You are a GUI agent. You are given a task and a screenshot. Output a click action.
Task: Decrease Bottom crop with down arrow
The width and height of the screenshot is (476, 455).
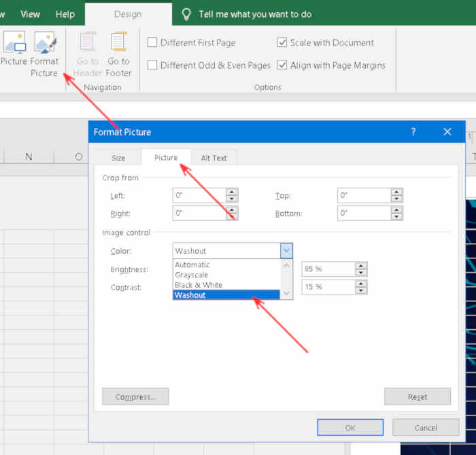[x=396, y=216]
